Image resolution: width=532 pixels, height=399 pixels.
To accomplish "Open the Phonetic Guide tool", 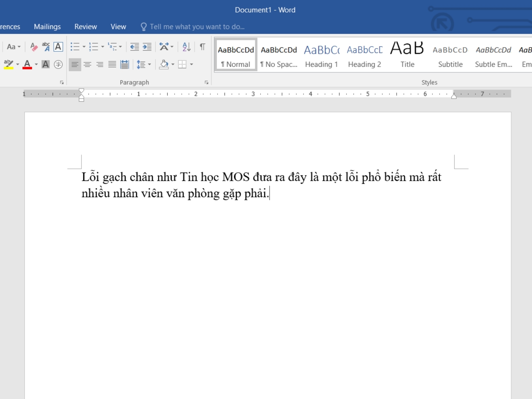I will 46,47.
